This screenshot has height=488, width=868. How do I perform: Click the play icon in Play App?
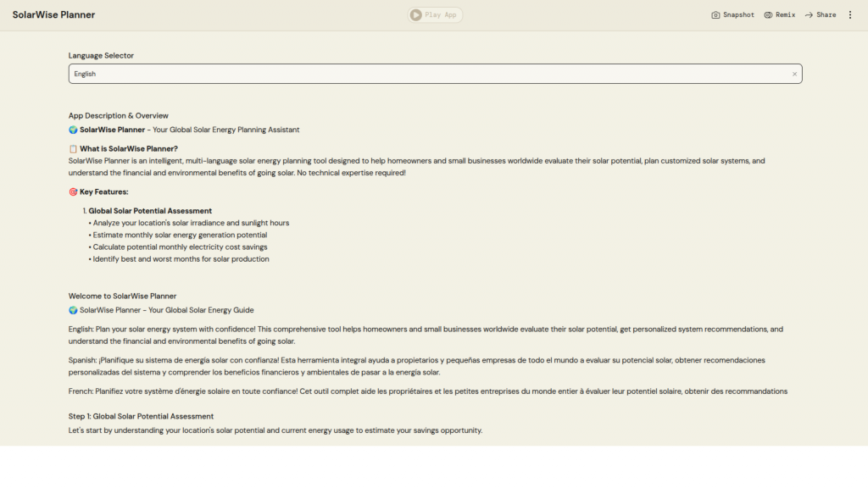tap(415, 14)
